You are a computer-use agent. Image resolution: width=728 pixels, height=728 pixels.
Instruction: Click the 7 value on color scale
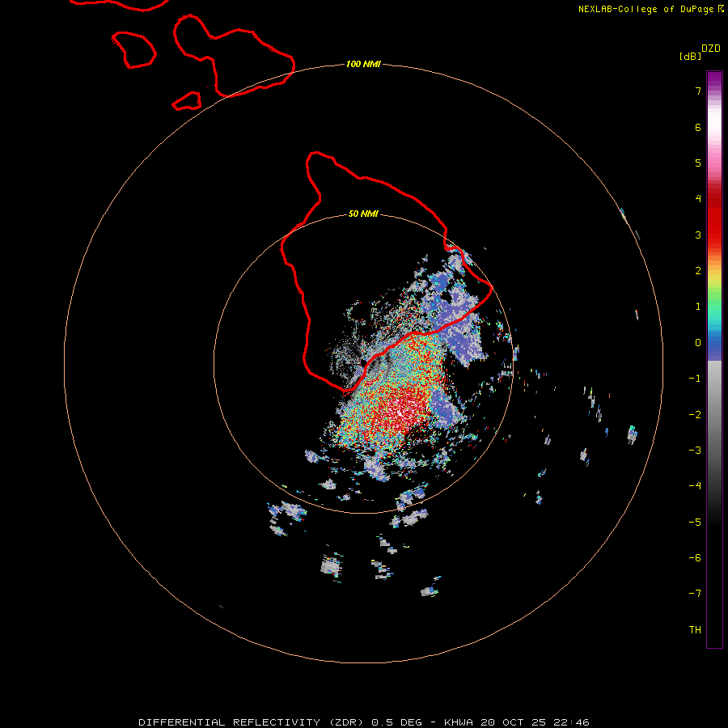[698, 91]
